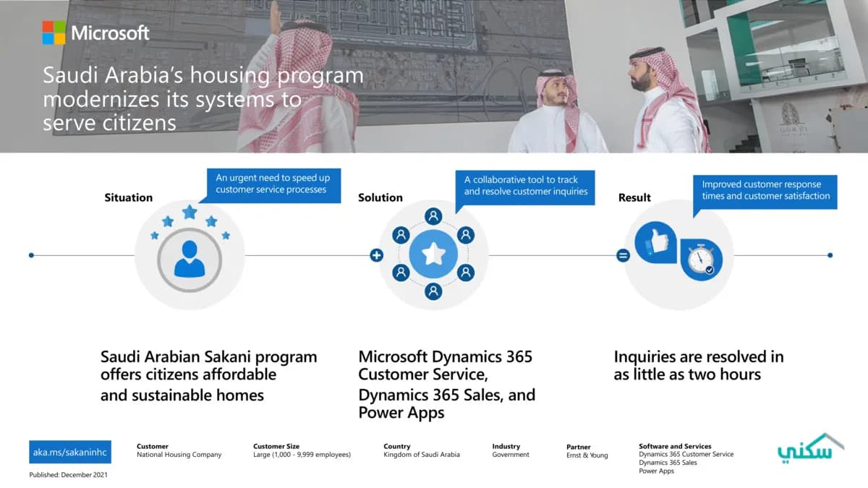This screenshot has width=868, height=488.
Task: Click the Microsoft four-square logo
Action: (x=54, y=33)
